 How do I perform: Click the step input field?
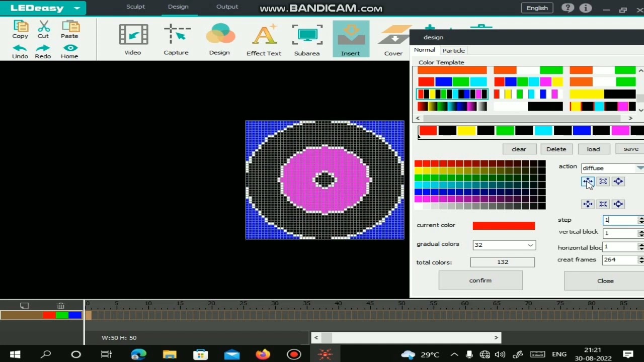(x=620, y=220)
